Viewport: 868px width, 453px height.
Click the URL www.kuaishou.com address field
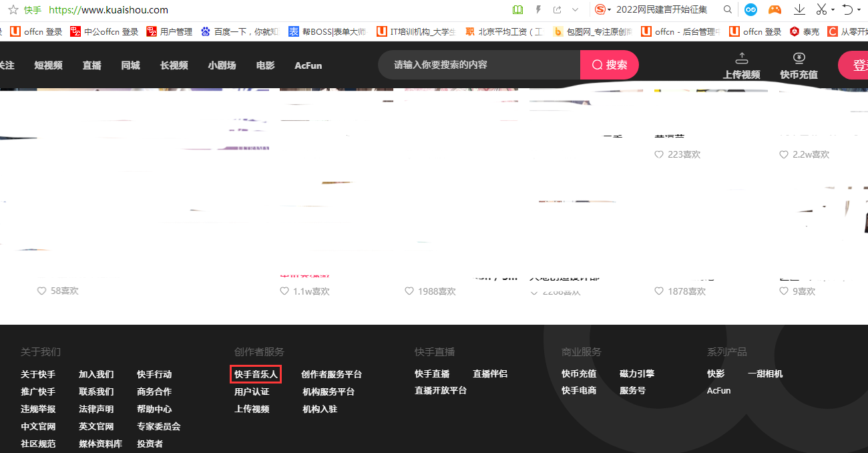click(x=109, y=10)
